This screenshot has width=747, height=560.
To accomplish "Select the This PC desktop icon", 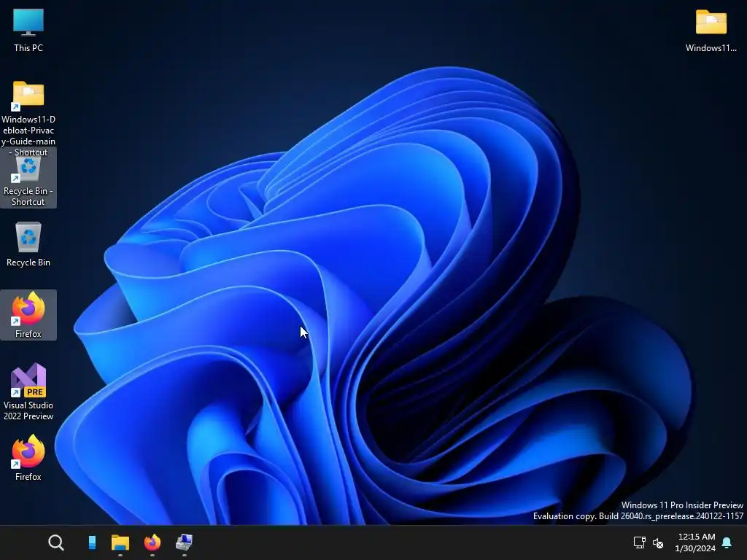I will [x=28, y=31].
